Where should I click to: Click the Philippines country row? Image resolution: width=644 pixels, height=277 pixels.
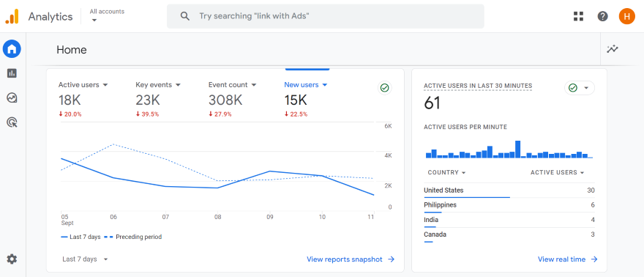(509, 205)
